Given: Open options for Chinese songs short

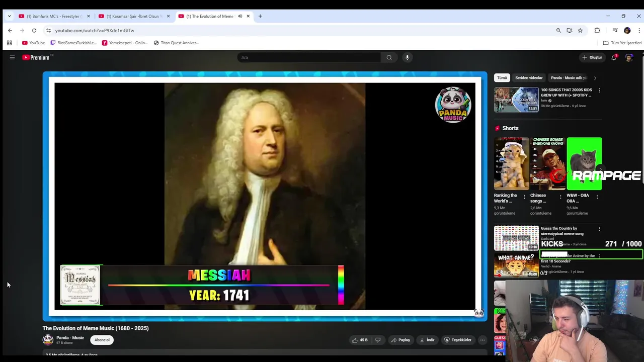Looking at the screenshot, I should pos(560,197).
